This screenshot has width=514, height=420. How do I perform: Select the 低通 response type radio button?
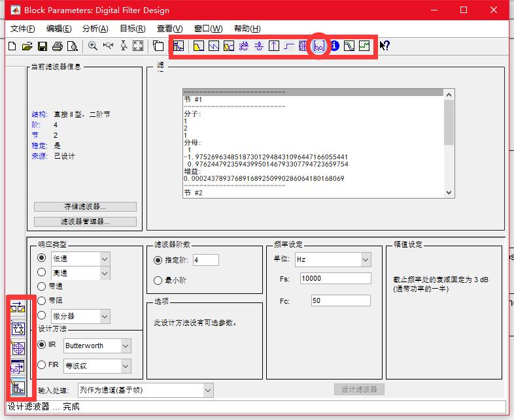pos(41,258)
